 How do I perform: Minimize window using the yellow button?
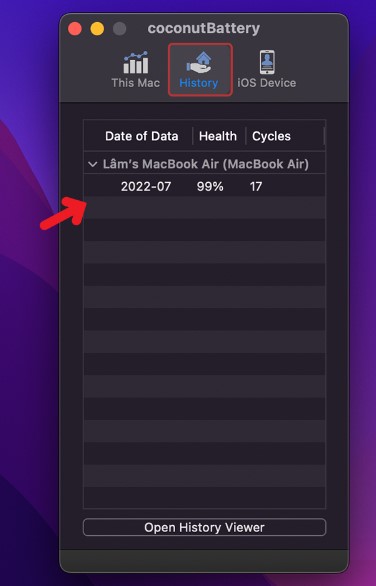pyautogui.click(x=97, y=29)
